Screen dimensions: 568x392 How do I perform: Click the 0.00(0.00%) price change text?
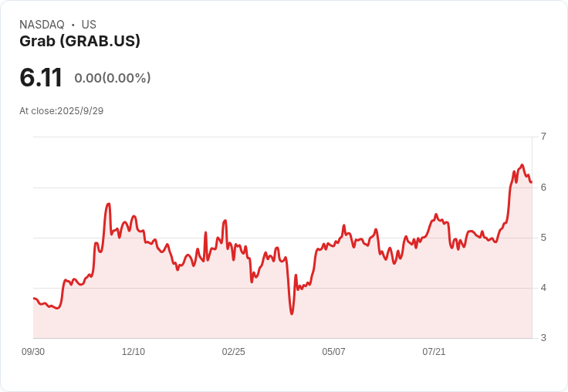coord(113,78)
